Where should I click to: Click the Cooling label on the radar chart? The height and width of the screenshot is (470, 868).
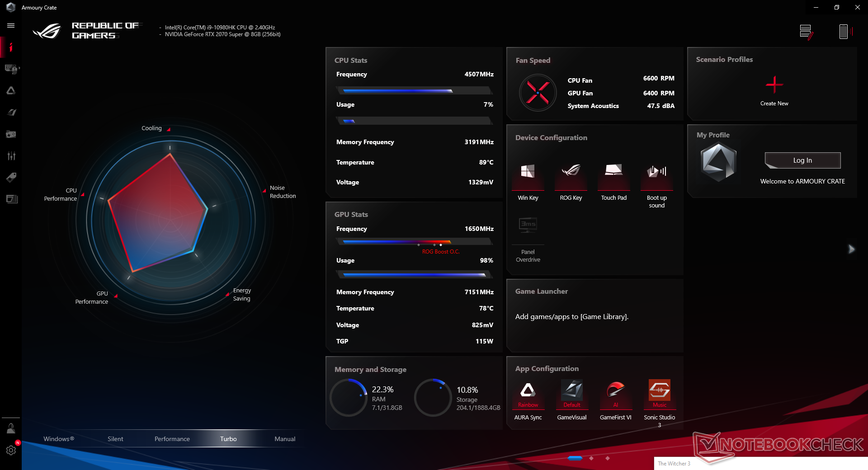coord(151,128)
